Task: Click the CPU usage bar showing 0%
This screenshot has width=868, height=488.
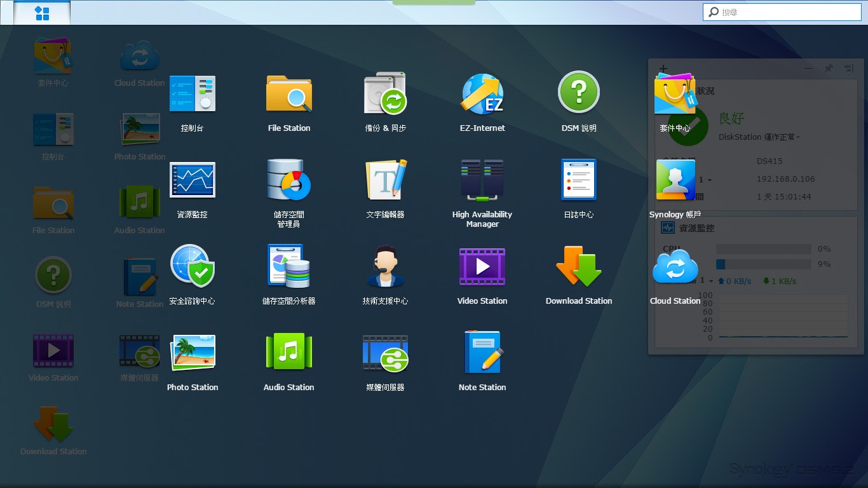Action: 763,249
